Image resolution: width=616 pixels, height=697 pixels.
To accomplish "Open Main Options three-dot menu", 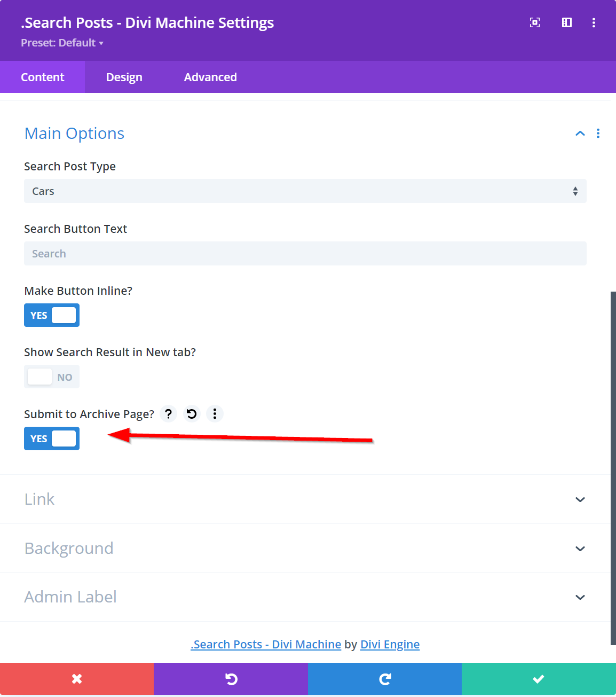I will 598,134.
